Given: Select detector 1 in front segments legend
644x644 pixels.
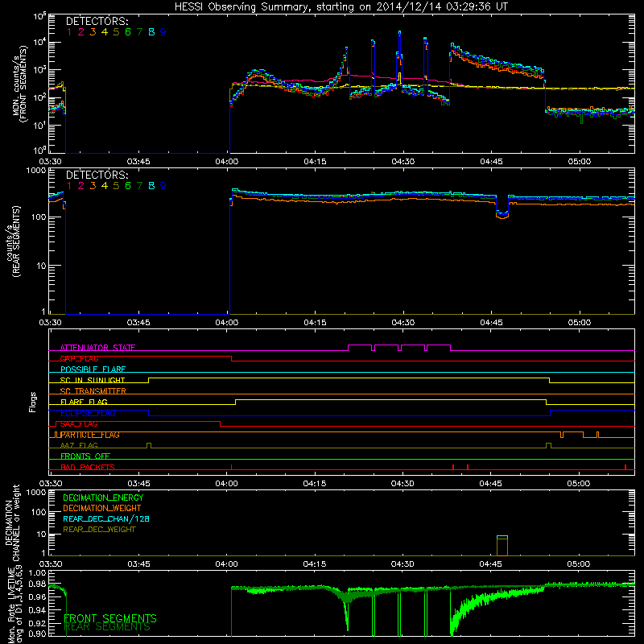Looking at the screenshot, I should (x=69, y=32).
